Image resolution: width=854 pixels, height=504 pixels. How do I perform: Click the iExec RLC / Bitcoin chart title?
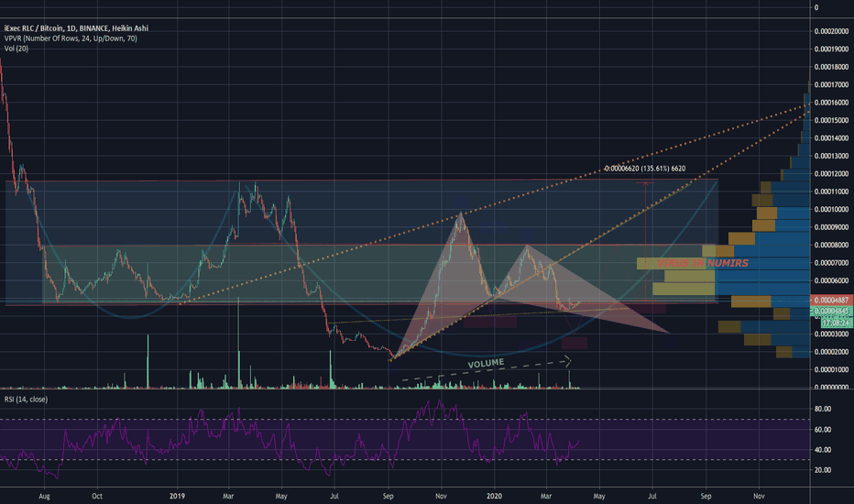tap(76, 28)
